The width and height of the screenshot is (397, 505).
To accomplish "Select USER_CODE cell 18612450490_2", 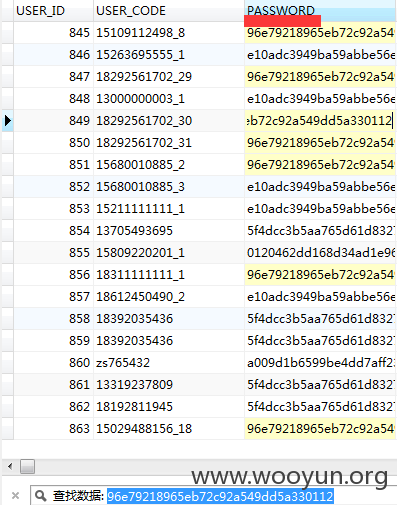I will 169,297.
